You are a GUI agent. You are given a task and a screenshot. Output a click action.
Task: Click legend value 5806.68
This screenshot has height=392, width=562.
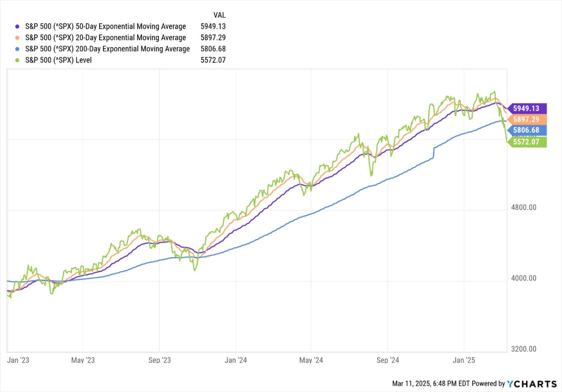coord(213,49)
